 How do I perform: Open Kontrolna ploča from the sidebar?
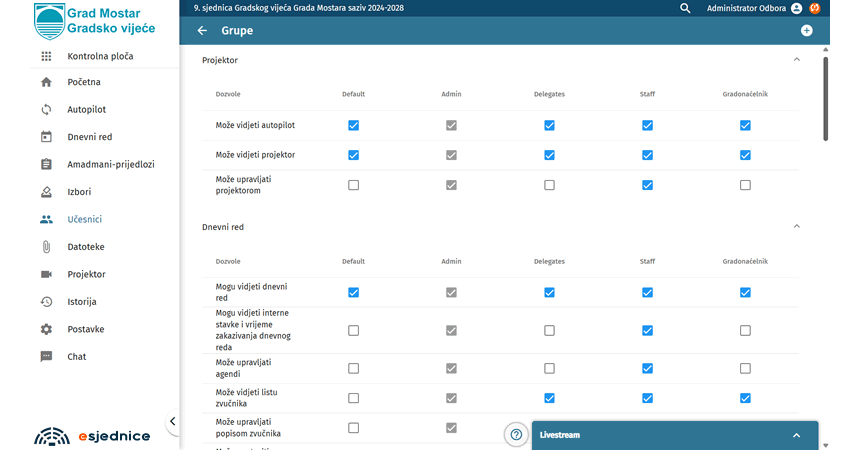pyautogui.click(x=100, y=56)
